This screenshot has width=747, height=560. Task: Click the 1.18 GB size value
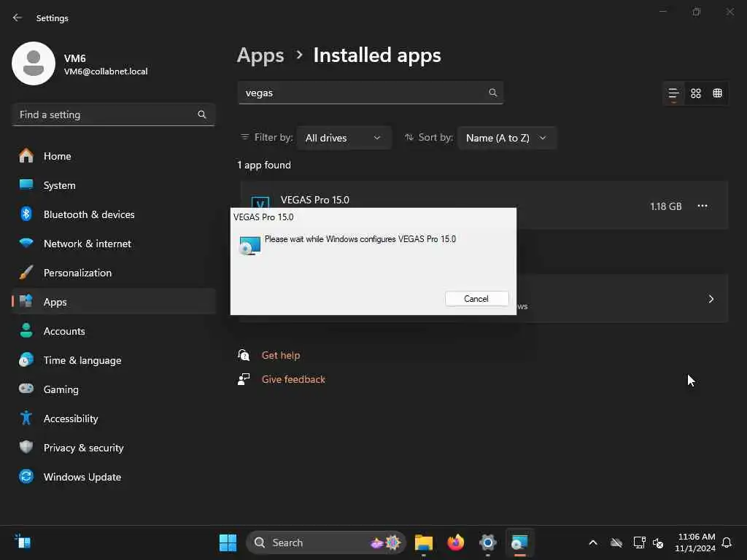(665, 206)
